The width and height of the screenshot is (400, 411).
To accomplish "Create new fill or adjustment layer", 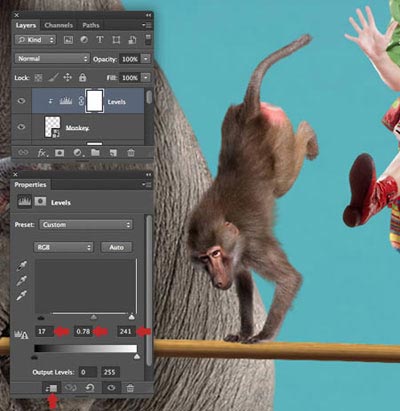I will tap(78, 153).
